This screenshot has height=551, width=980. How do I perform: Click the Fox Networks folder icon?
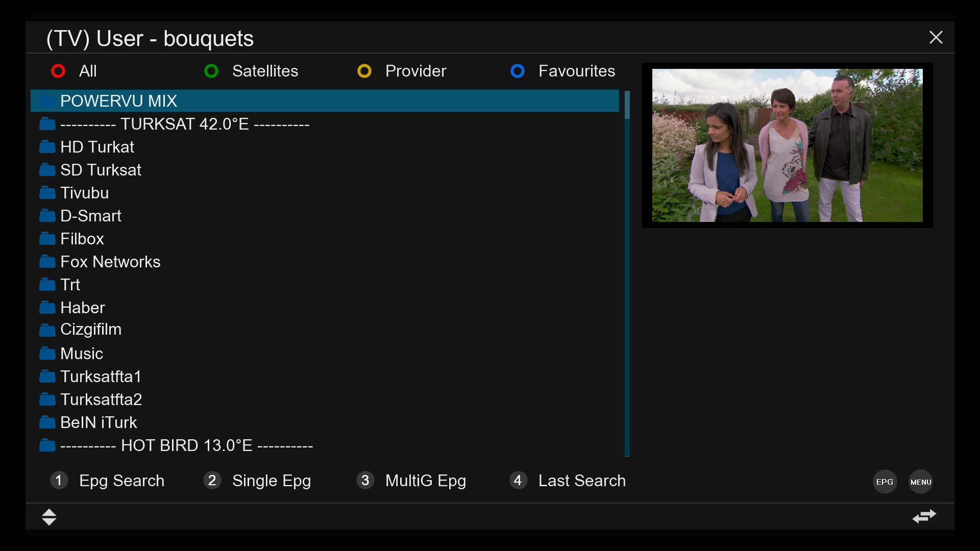pyautogui.click(x=47, y=262)
